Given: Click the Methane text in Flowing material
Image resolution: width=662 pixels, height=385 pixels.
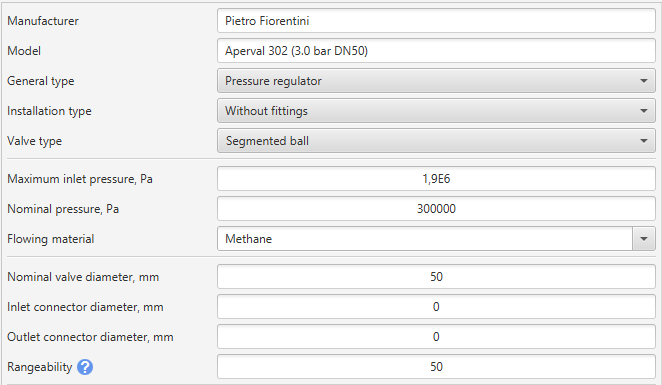Looking at the screenshot, I should pos(249,239).
